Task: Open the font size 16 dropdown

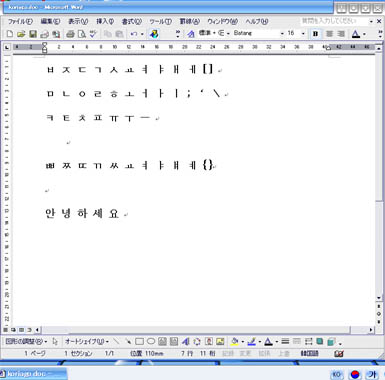Action: point(303,34)
